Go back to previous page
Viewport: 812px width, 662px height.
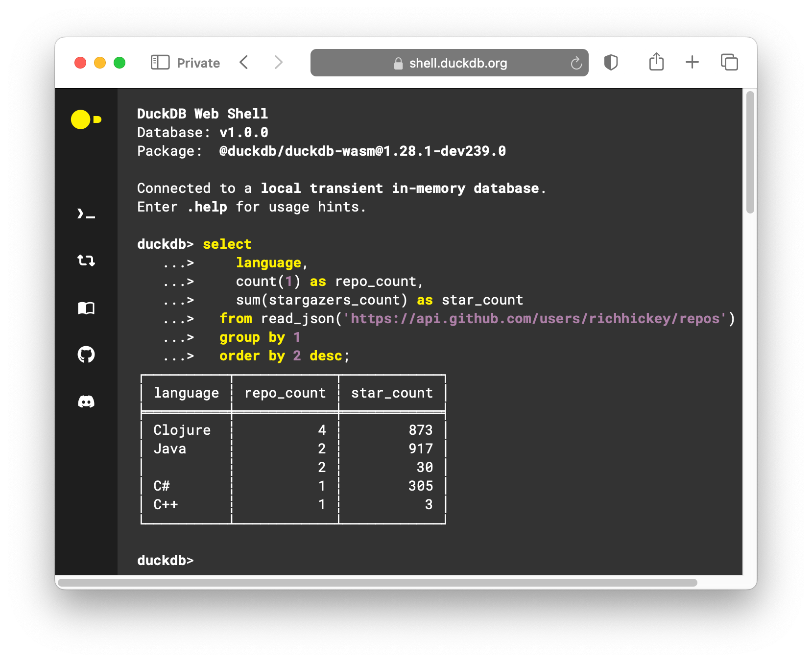244,62
